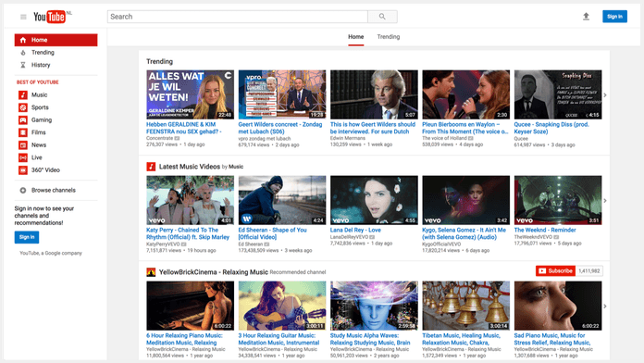Open Concentrate channel name link
This screenshot has height=363, width=644.
coord(160,139)
